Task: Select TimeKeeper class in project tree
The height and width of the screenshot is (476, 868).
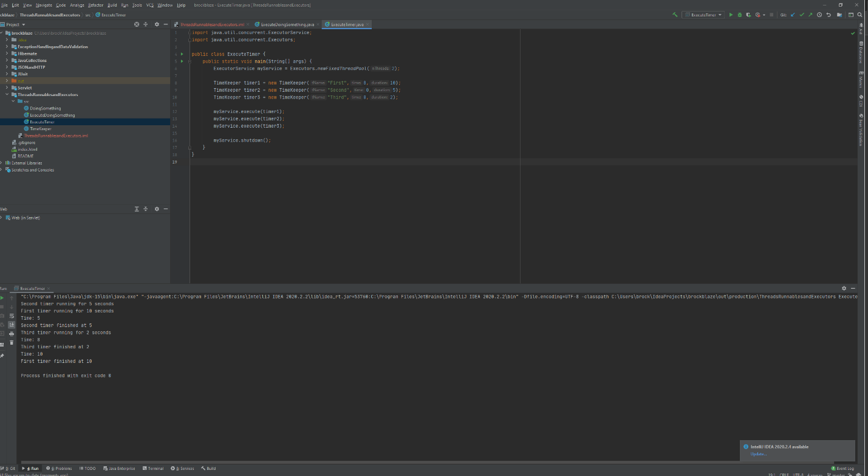Action: coord(40,129)
